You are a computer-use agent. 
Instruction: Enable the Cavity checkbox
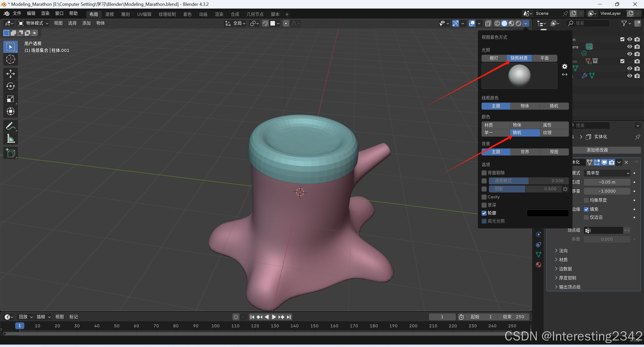click(x=484, y=197)
